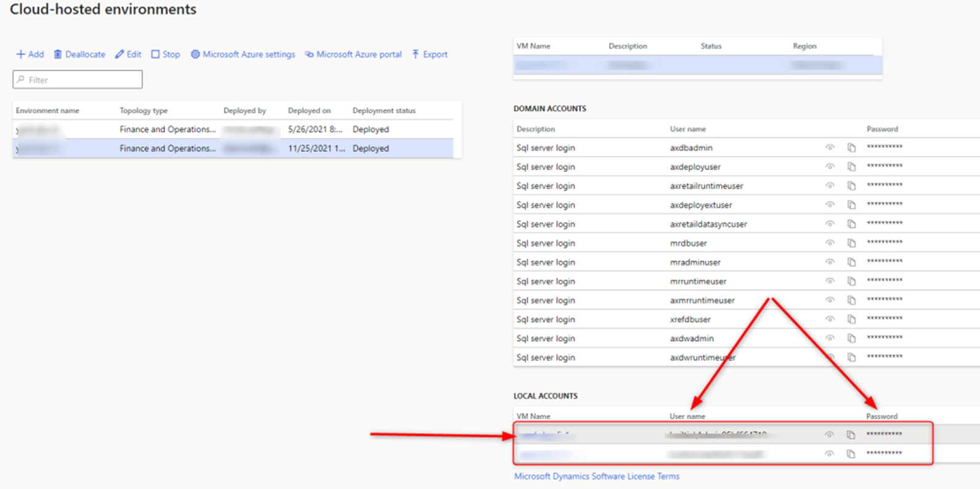Viewport: 980px width, 489px height.
Task: Copy axmrruntimeuser password
Action: click(x=851, y=299)
